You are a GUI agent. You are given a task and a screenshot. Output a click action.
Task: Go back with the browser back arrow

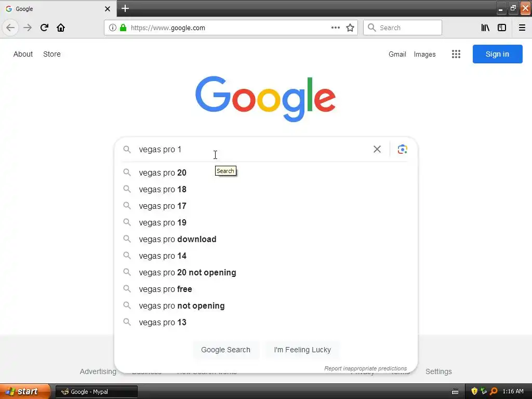10,28
